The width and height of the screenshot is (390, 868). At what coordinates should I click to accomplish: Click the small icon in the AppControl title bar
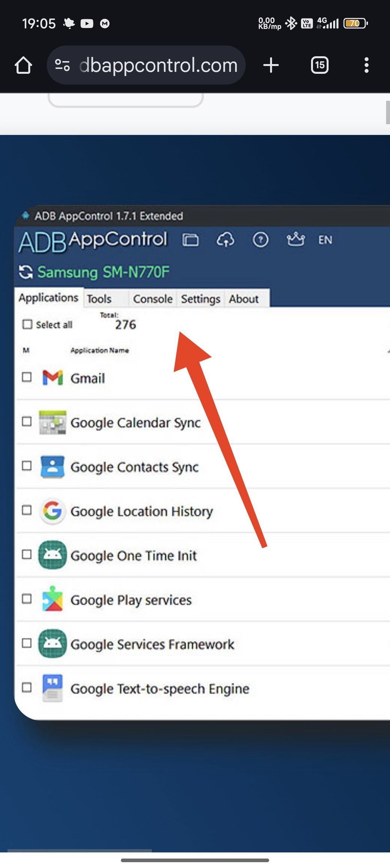(x=25, y=216)
